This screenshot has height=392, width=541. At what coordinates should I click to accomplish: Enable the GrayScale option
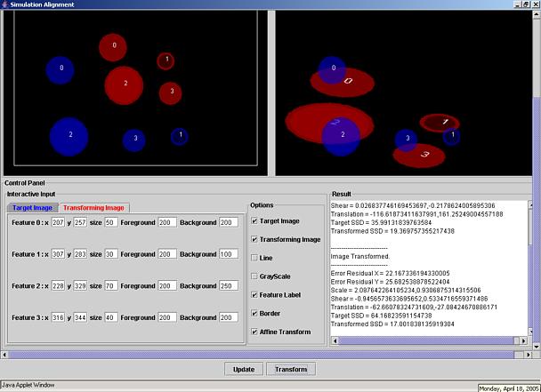[x=255, y=276]
